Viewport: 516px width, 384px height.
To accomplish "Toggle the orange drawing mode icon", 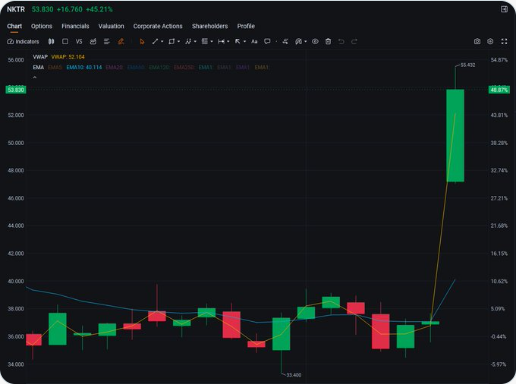I will [x=121, y=41].
